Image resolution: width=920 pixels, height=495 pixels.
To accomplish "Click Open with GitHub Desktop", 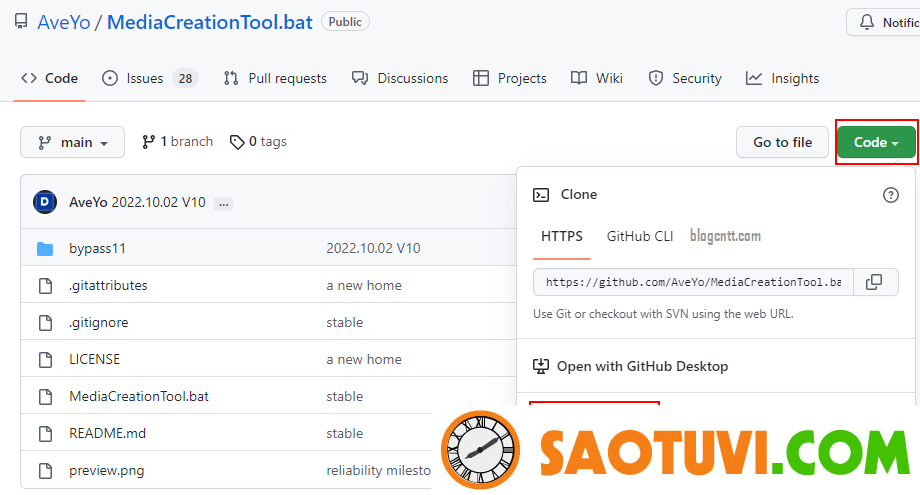I will click(x=642, y=366).
